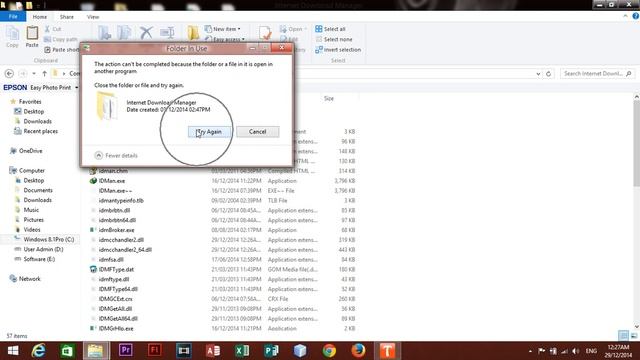Viewport: 640px width, 360px height.
Task: Click the Paste ribbon icon
Action: pos(32,37)
